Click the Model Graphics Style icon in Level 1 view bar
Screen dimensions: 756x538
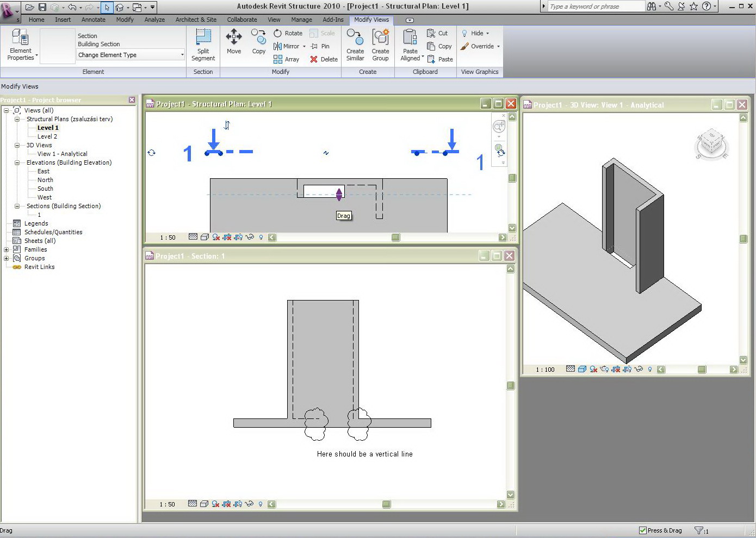pyautogui.click(x=204, y=237)
